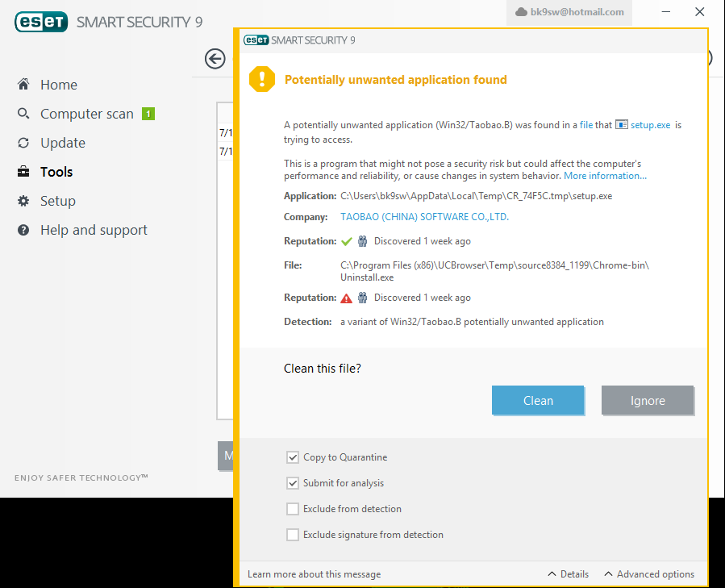Click the File path ending in Uninstall.exe
This screenshot has height=588, width=725.
click(x=494, y=271)
